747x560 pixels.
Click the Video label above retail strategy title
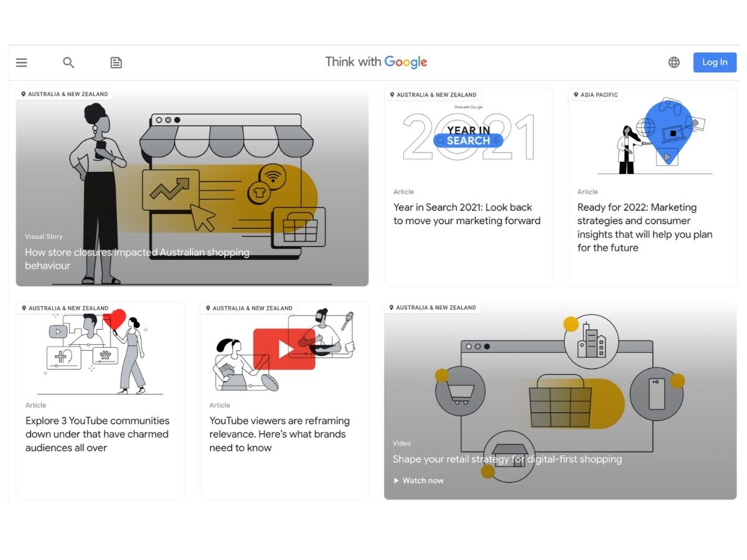(402, 443)
